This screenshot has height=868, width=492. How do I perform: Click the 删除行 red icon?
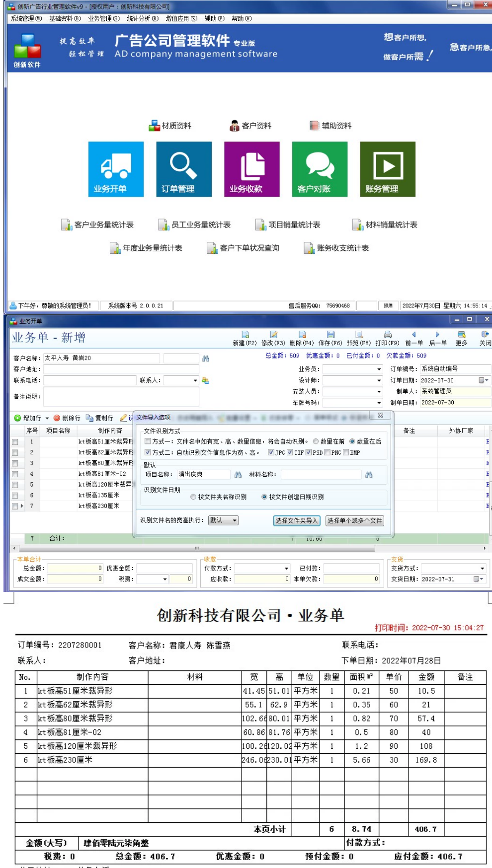click(x=57, y=418)
